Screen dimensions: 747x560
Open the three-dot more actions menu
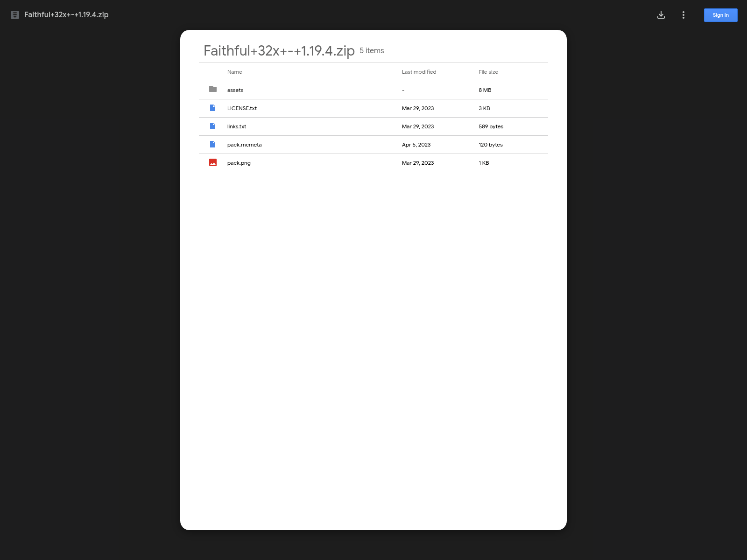(x=684, y=15)
